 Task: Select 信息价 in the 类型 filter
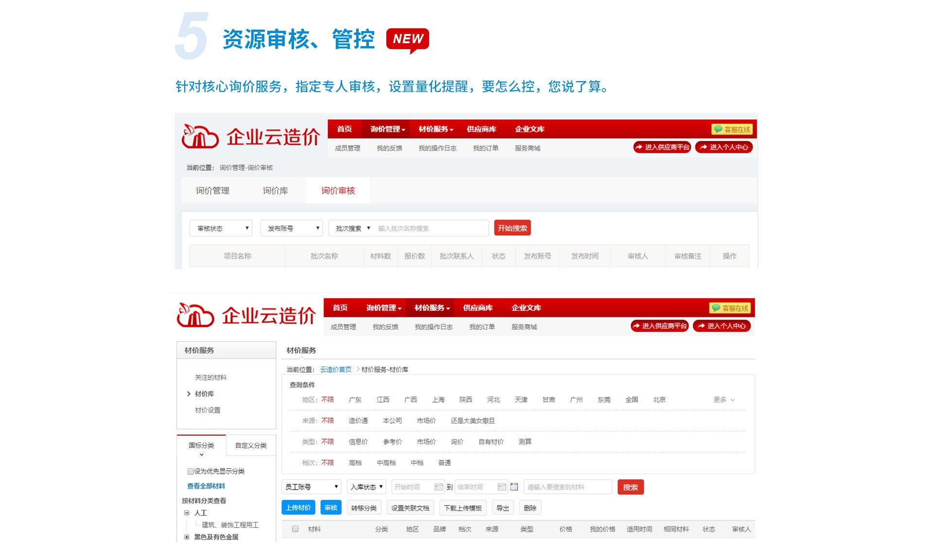coord(358,441)
